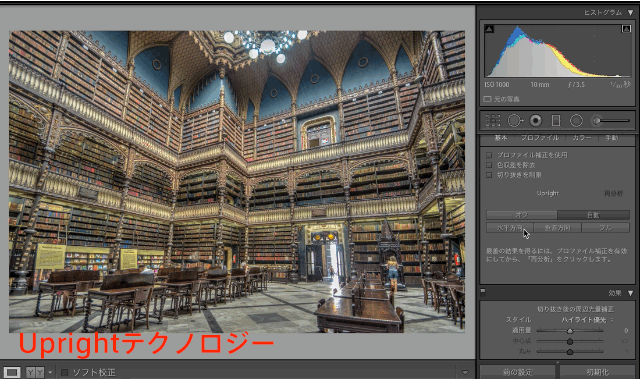Select the Red Eye Correction tool
Image resolution: width=640 pixels, height=379 pixels.
pyautogui.click(x=536, y=120)
